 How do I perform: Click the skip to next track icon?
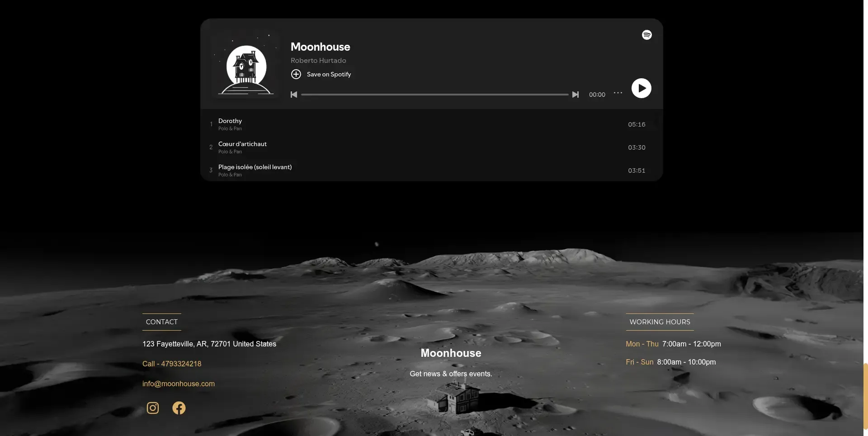[x=575, y=95]
